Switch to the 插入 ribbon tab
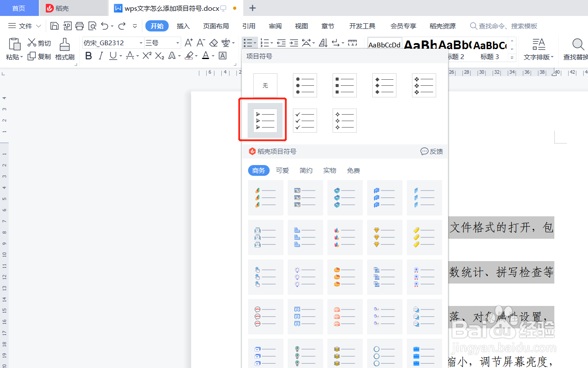The image size is (588, 368). 183,26
